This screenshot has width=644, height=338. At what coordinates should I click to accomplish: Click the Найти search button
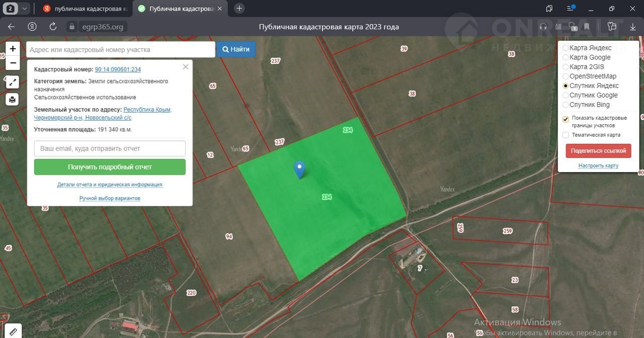(x=236, y=49)
